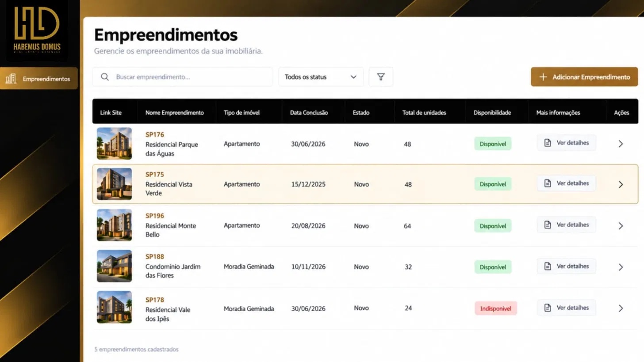The width and height of the screenshot is (644, 362).
Task: Open Ver detalhes for Condomínio Jardim das Flores
Action: click(x=567, y=266)
